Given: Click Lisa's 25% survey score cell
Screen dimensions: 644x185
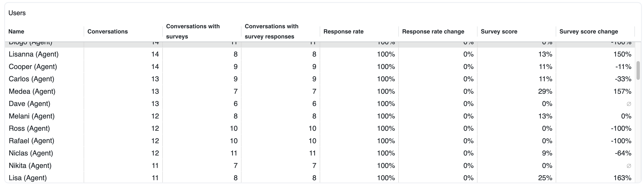Looking at the screenshot, I should 545,178.
